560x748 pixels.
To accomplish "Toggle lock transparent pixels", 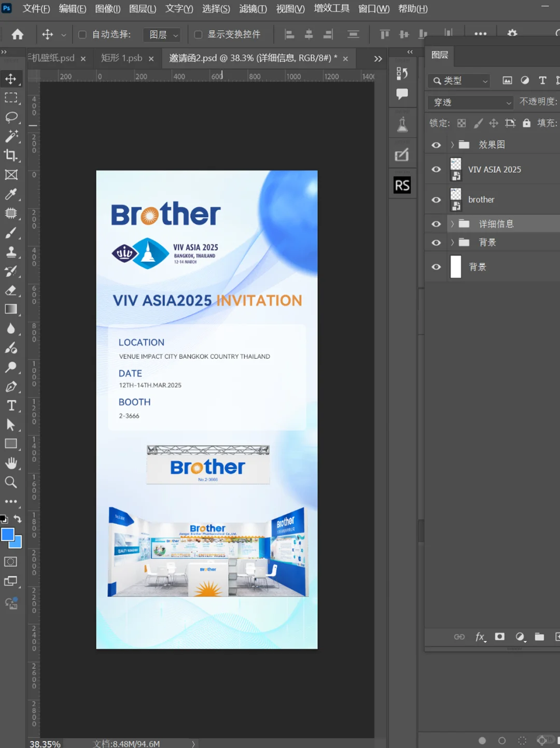I will 461,123.
